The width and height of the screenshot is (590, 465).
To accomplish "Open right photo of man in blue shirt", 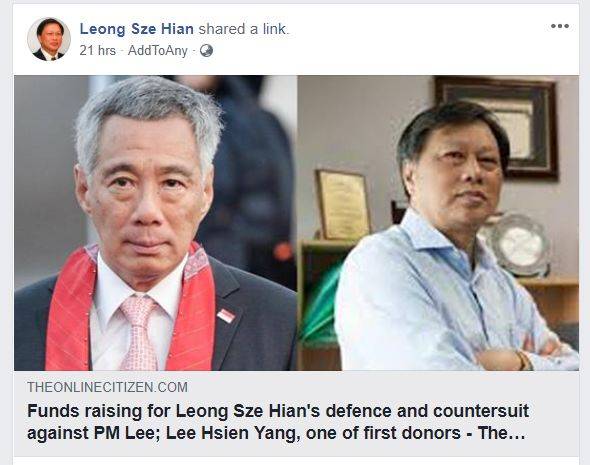I will (x=438, y=223).
